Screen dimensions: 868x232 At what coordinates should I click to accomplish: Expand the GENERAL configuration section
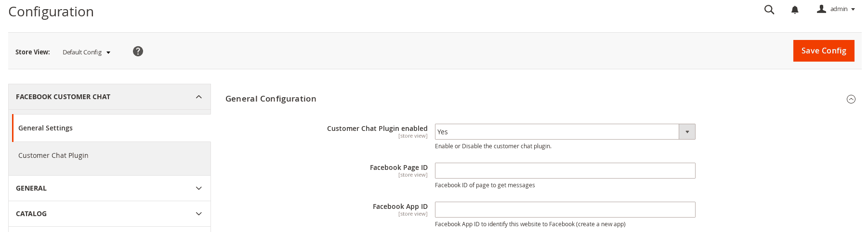pyautogui.click(x=109, y=188)
